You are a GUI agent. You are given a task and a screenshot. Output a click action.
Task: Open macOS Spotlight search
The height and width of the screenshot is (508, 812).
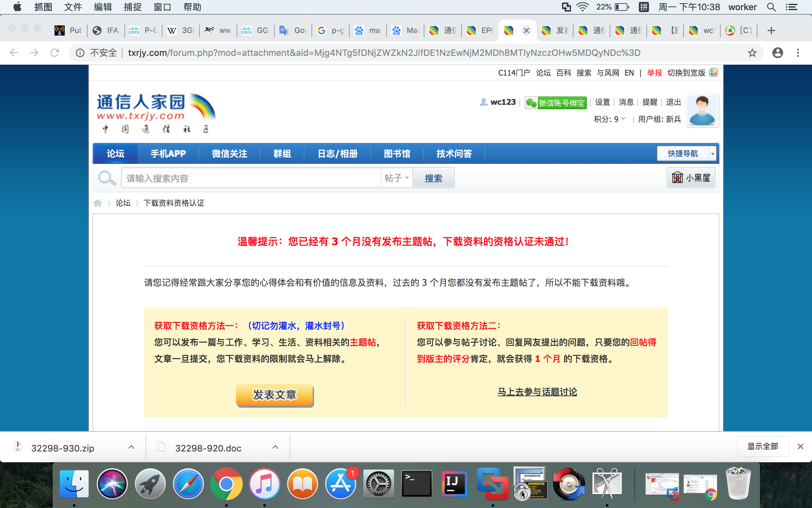pos(771,7)
